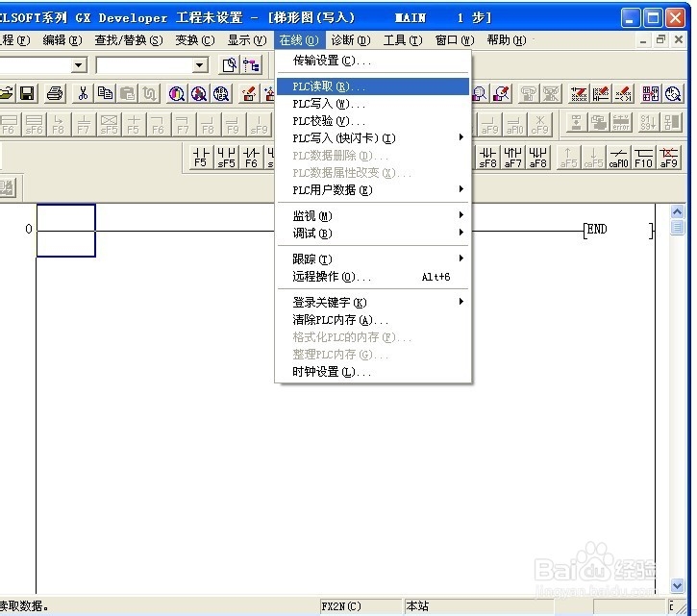Click the Save floppy disk icon

[x=27, y=93]
